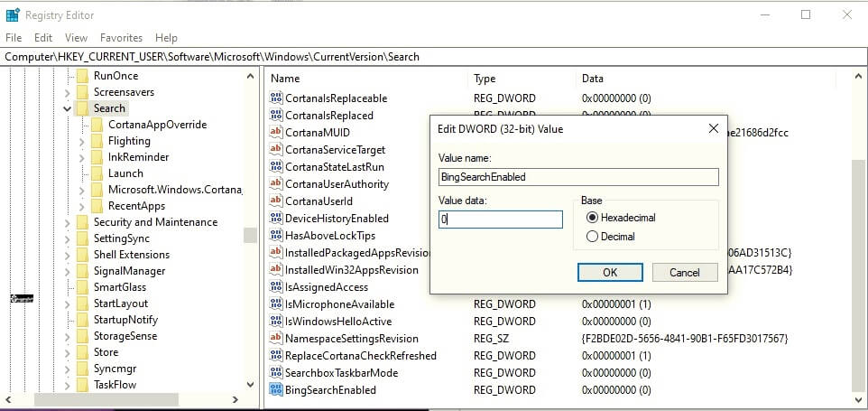
Task: Expand the Store key
Action: tap(67, 353)
